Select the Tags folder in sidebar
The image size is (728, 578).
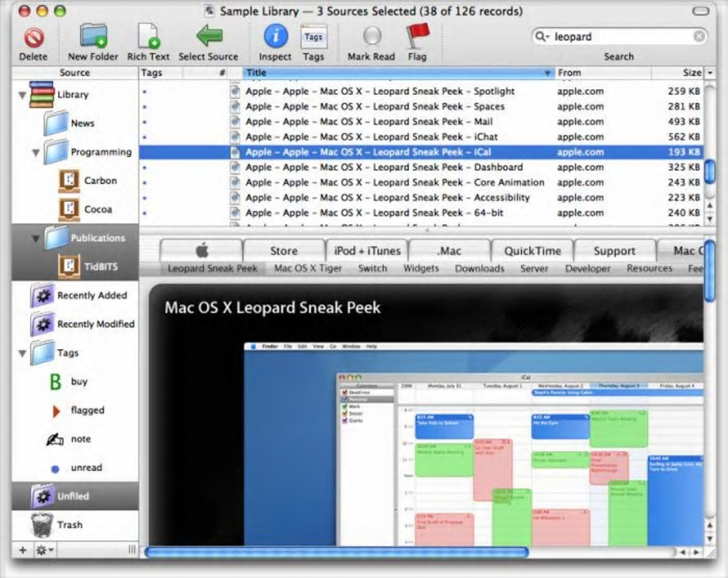[x=43, y=353]
